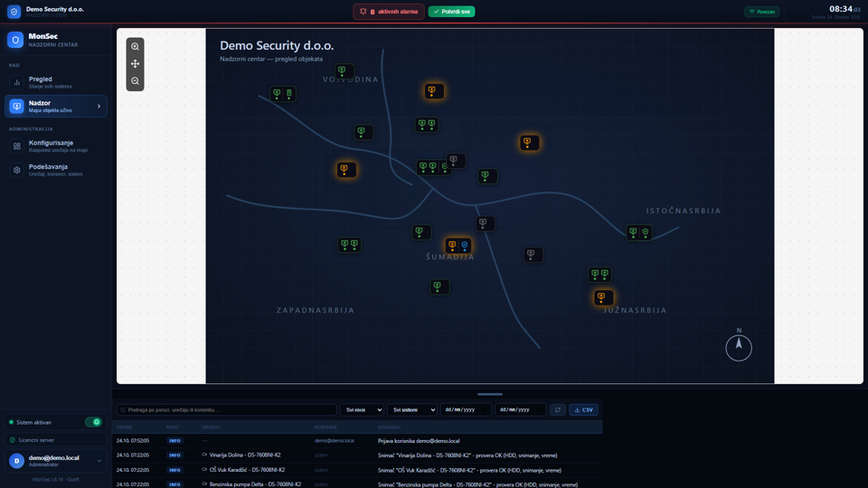Open the westernmost orange alarm marker
The image size is (868, 488).
[x=346, y=169]
